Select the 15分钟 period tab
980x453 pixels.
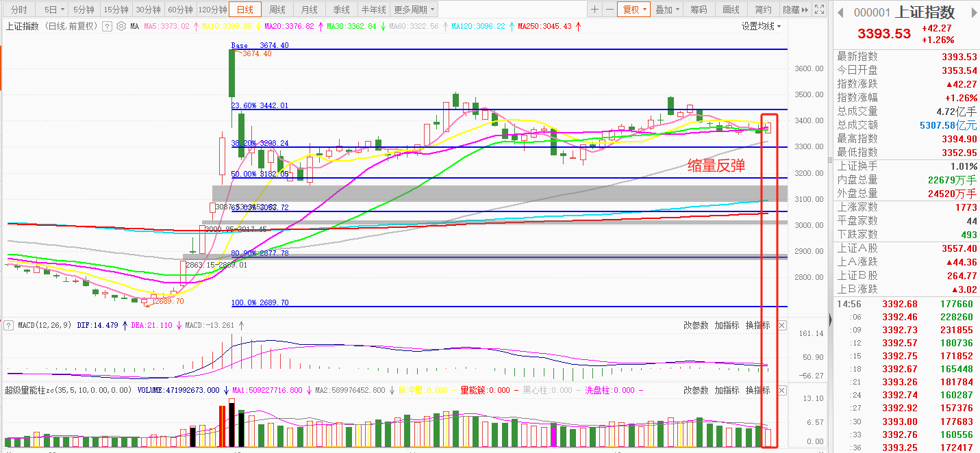pos(115,10)
